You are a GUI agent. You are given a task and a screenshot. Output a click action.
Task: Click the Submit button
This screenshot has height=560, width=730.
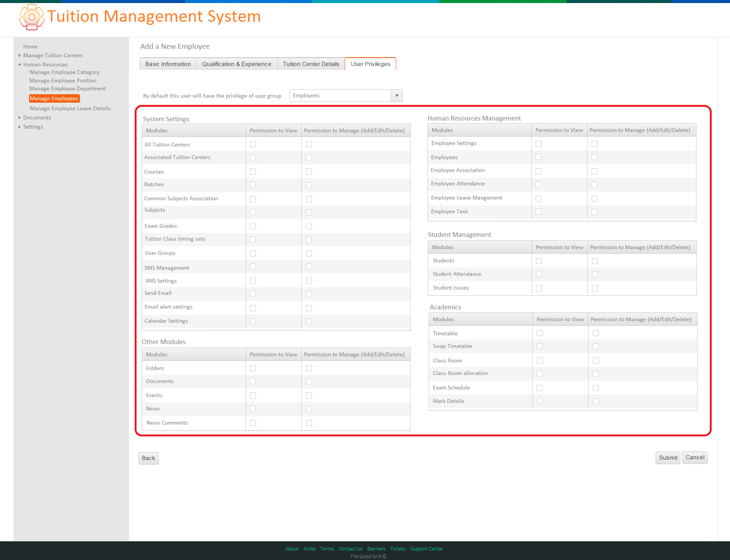668,458
